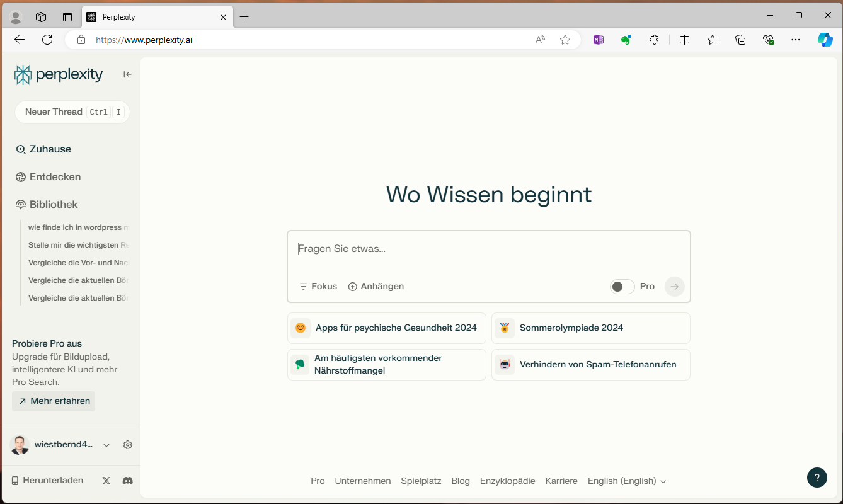Go to Zuhause in sidebar

43,149
